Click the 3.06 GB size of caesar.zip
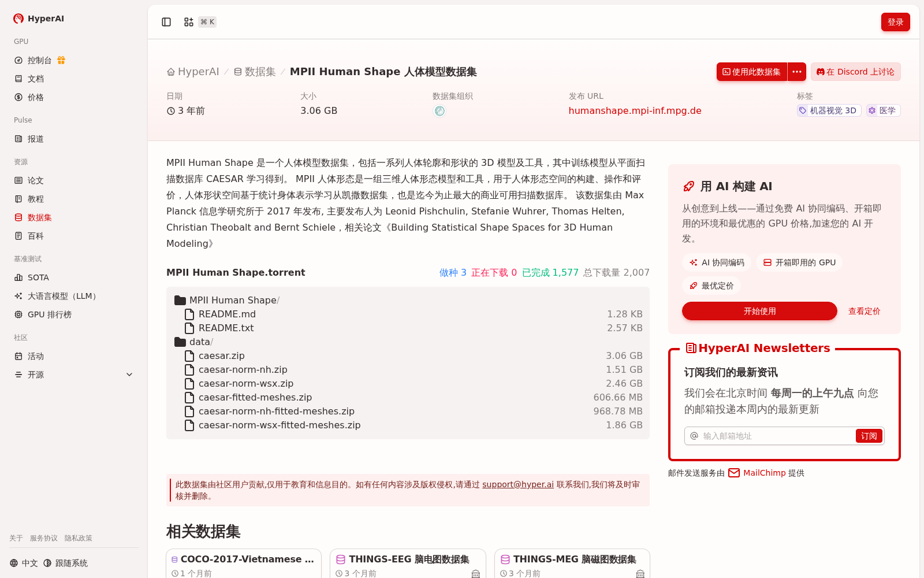This screenshot has height=578, width=924. tap(624, 355)
